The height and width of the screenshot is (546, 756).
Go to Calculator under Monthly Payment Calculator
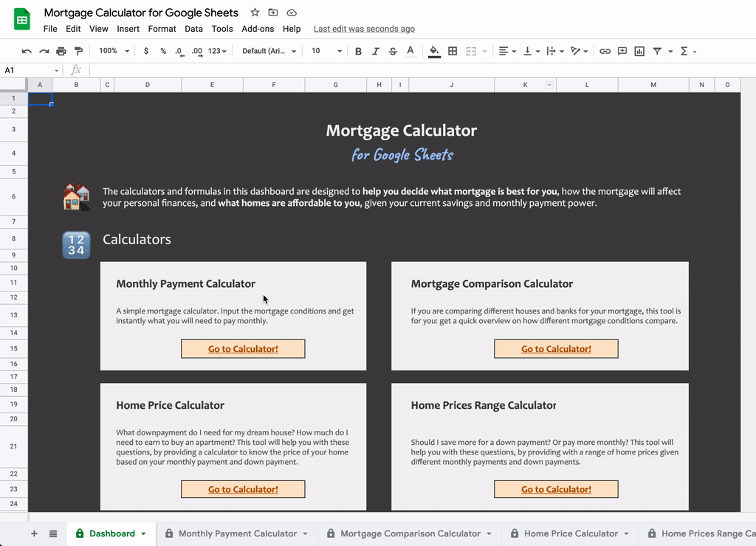tap(243, 349)
